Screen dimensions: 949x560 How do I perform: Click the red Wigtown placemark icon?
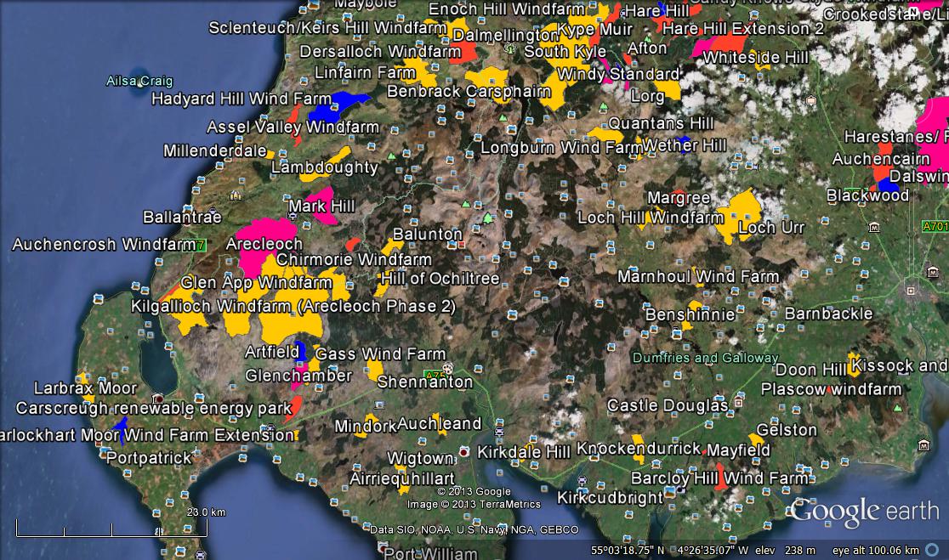click(x=463, y=450)
